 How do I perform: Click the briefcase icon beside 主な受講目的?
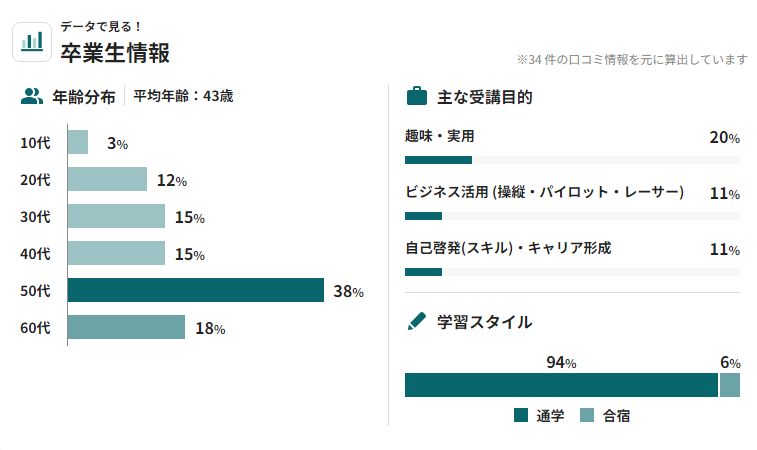pos(417,97)
